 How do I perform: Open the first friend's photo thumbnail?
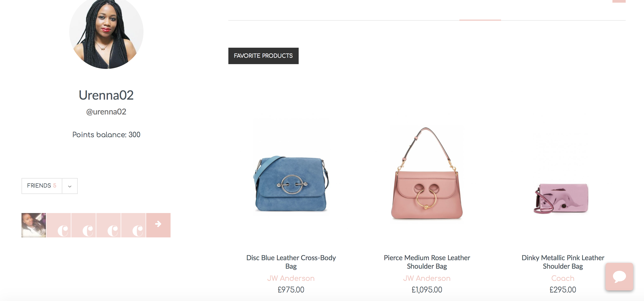point(34,225)
